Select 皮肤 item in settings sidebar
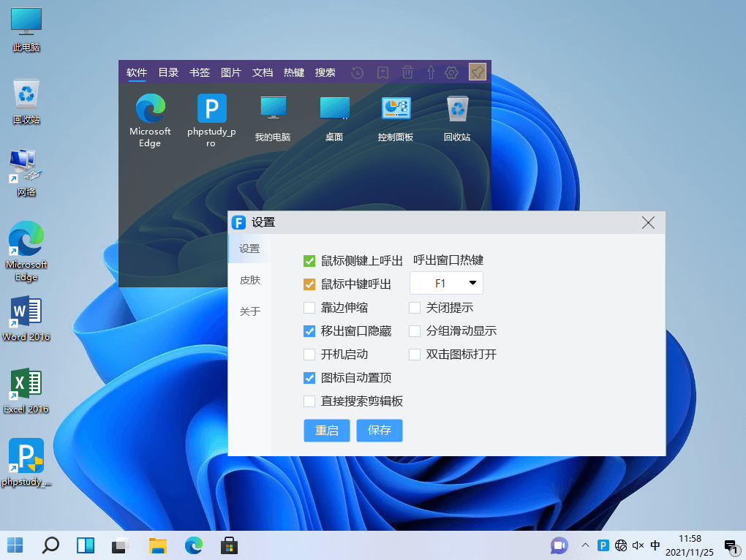Screen dimensions: 746x560 249,280
